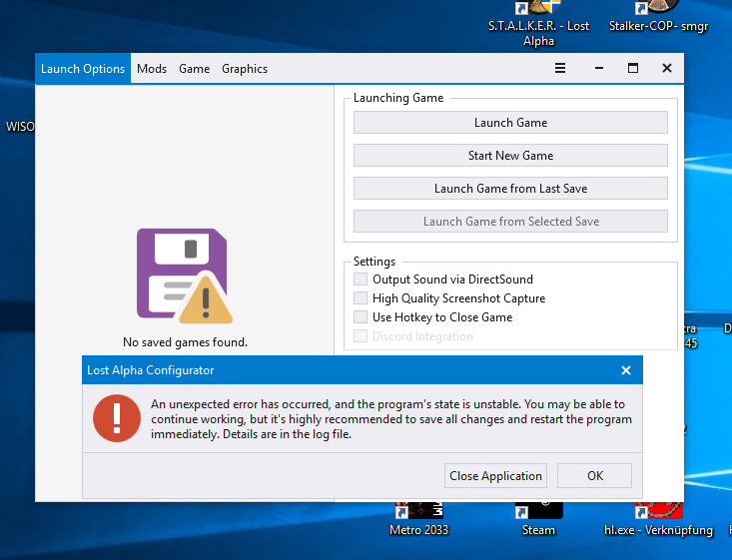
Task: Click the 'Lost Alpha Configurator' dialog title
Action: [151, 370]
